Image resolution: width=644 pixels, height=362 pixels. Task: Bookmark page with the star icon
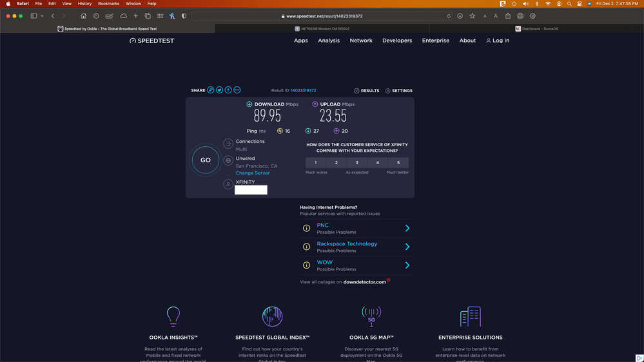pos(473,16)
